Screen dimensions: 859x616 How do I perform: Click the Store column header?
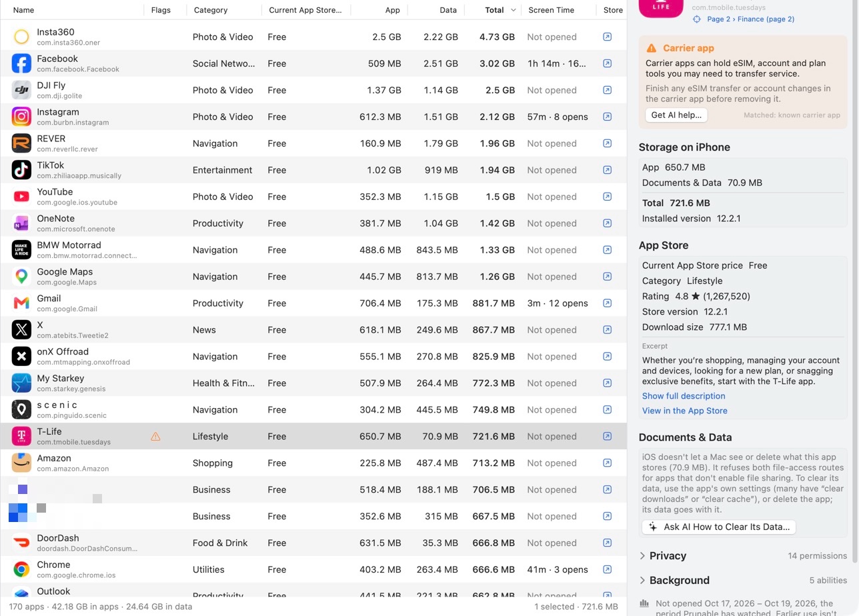coord(612,10)
